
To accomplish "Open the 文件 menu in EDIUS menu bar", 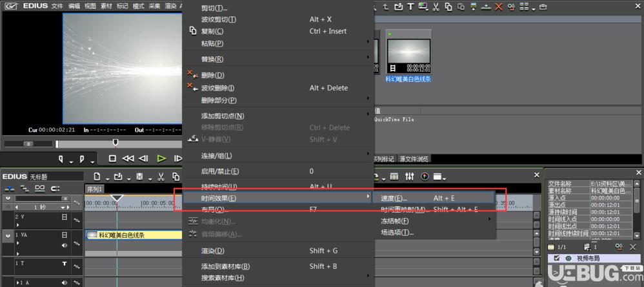I will [57, 6].
